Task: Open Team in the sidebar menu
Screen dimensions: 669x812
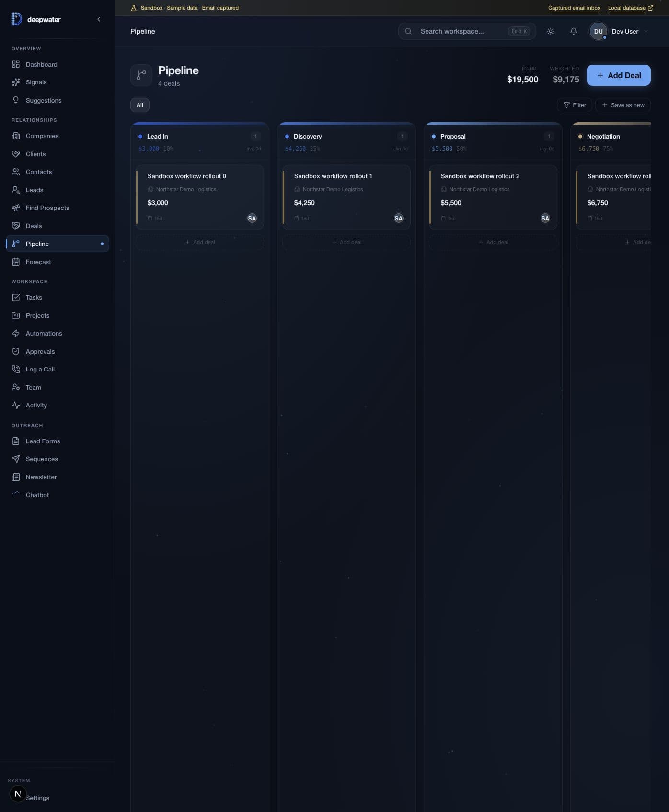Action: point(58,387)
